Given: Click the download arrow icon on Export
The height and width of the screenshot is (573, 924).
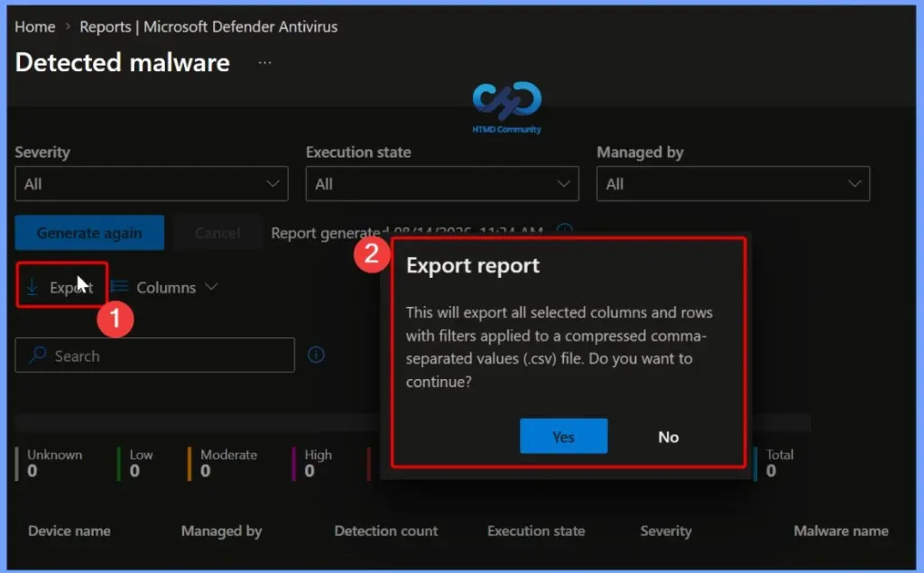Looking at the screenshot, I should pyautogui.click(x=32, y=287).
